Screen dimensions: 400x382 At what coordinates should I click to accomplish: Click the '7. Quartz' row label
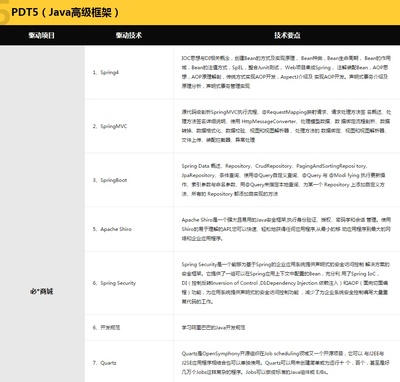click(104, 363)
